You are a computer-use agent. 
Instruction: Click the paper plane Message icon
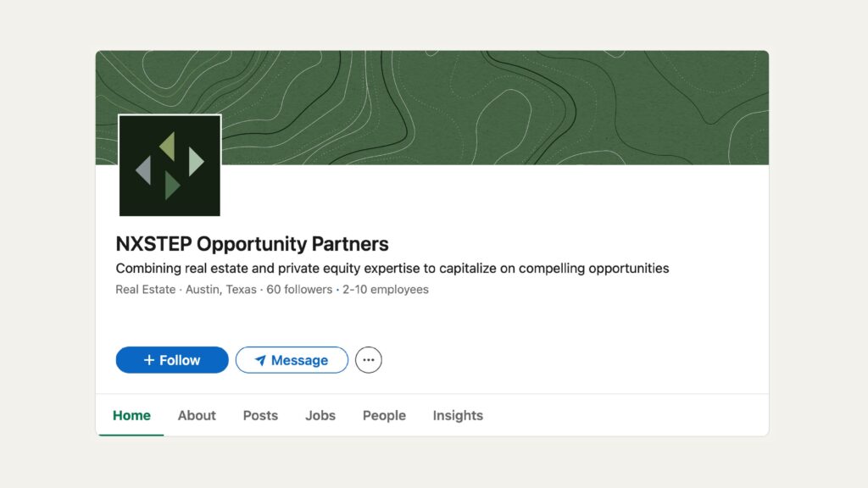(260, 360)
